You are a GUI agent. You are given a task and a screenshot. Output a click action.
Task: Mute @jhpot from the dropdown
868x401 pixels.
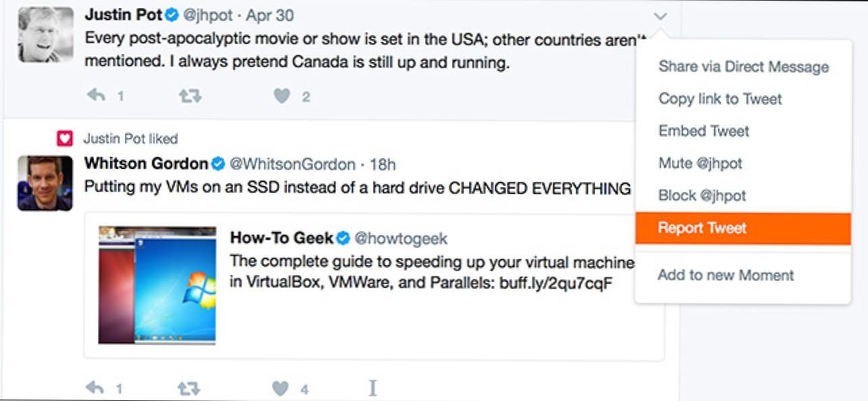tap(700, 163)
